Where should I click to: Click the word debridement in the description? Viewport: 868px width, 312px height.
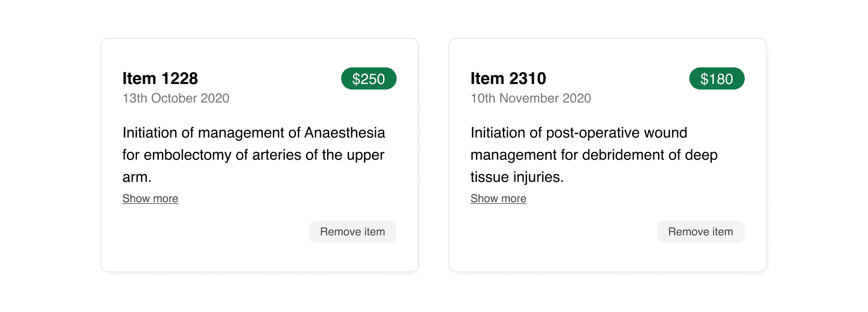click(x=631, y=155)
